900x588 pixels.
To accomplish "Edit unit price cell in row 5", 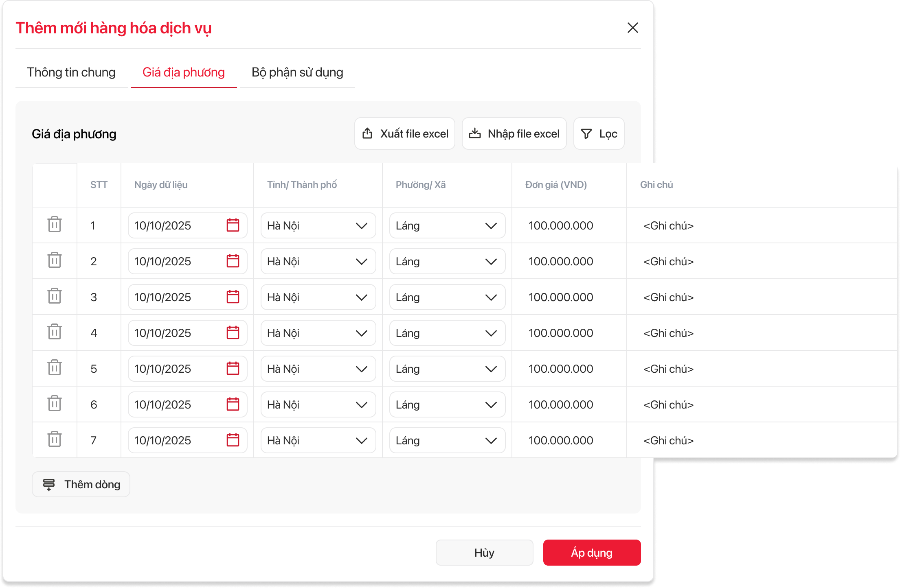I will 560,369.
